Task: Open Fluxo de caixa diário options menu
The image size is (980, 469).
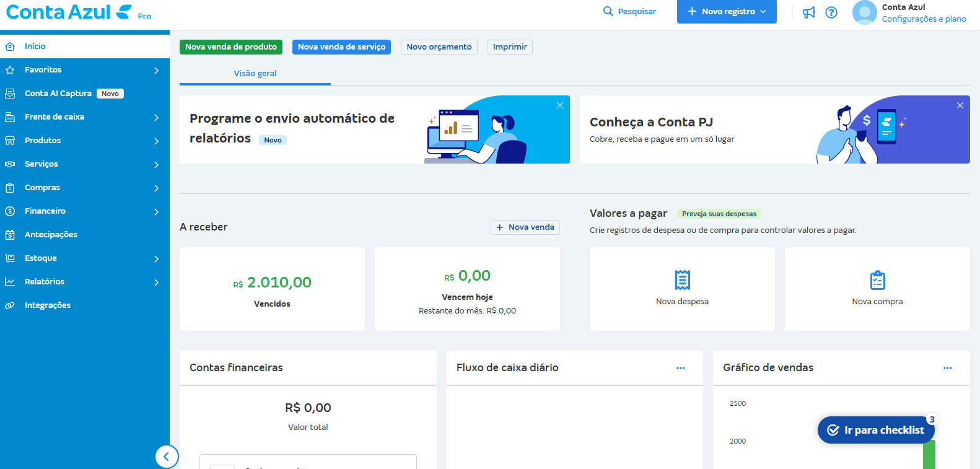Action: coord(681,368)
